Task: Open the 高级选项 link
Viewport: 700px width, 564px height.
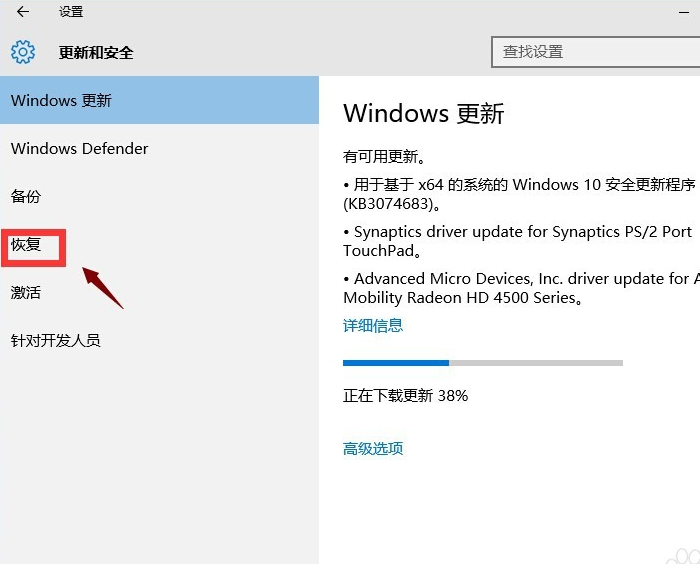Action: point(373,448)
